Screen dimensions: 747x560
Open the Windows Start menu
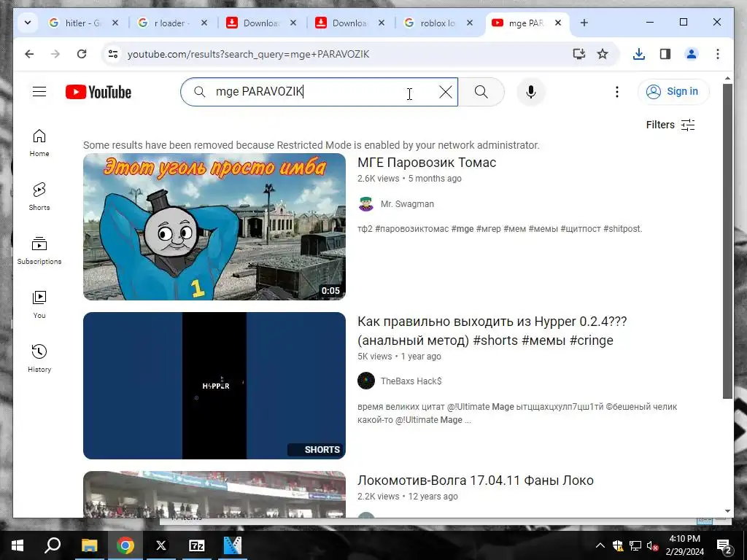point(18,545)
